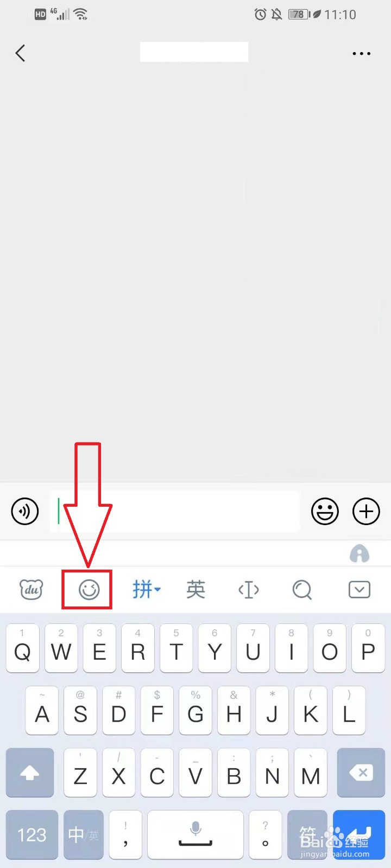Toggle the shift caps key
This screenshot has height=868, width=391.
(x=30, y=773)
